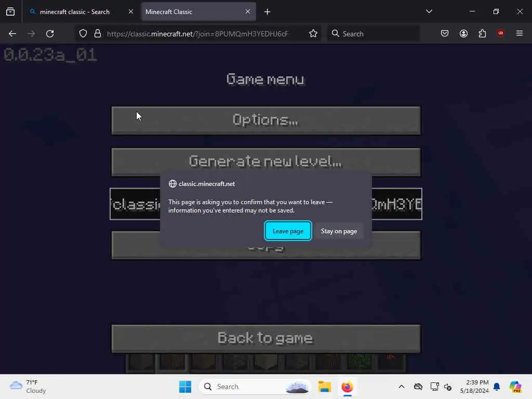Click the browser Search field
This screenshot has height=399, width=532.
pyautogui.click(x=373, y=34)
